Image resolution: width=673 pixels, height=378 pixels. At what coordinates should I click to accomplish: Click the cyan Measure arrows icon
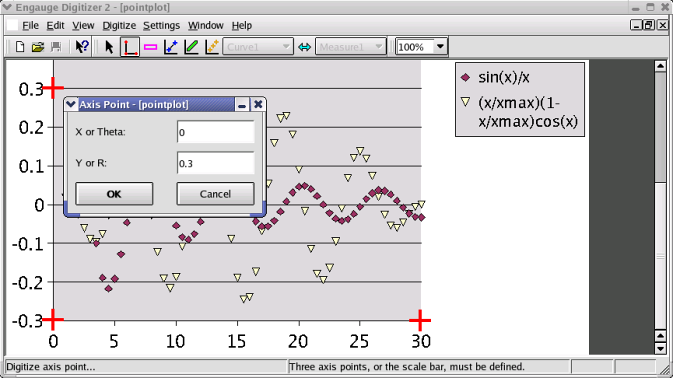(304, 47)
